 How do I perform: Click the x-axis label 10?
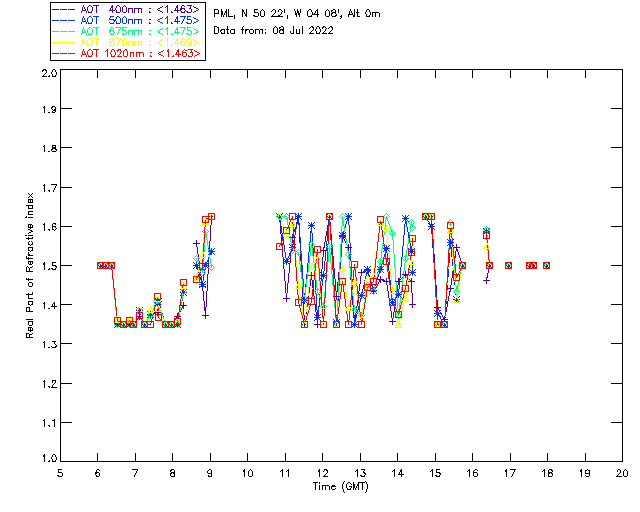247,473
